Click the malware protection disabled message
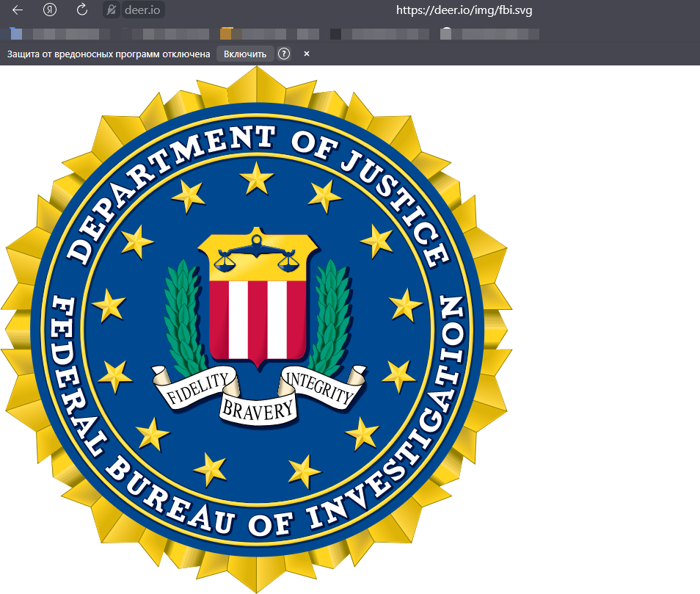The width and height of the screenshot is (700, 594). tap(109, 54)
